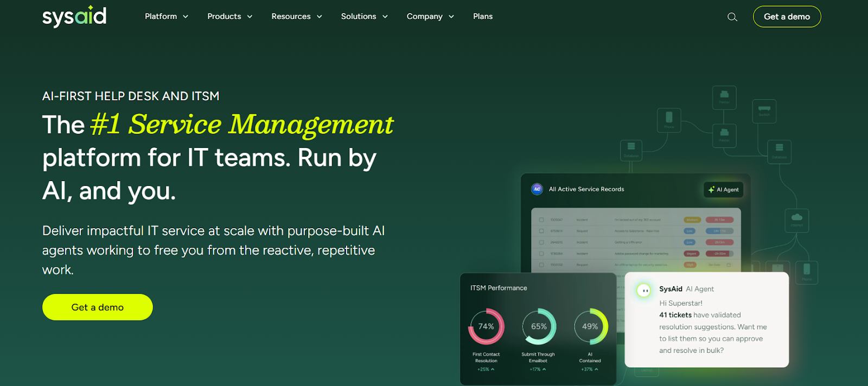This screenshot has width=868, height=386.
Task: Click the outlined Get a demo header button
Action: pos(787,16)
